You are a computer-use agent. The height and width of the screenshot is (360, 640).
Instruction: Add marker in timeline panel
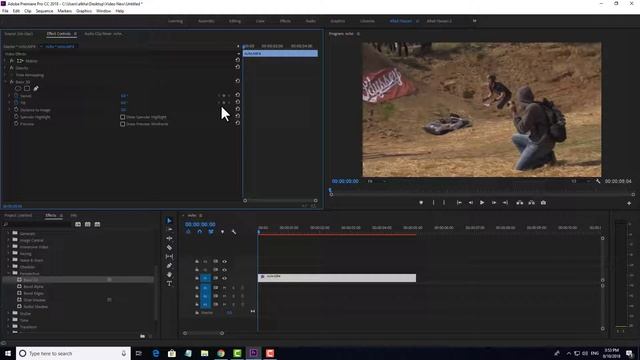click(x=222, y=232)
